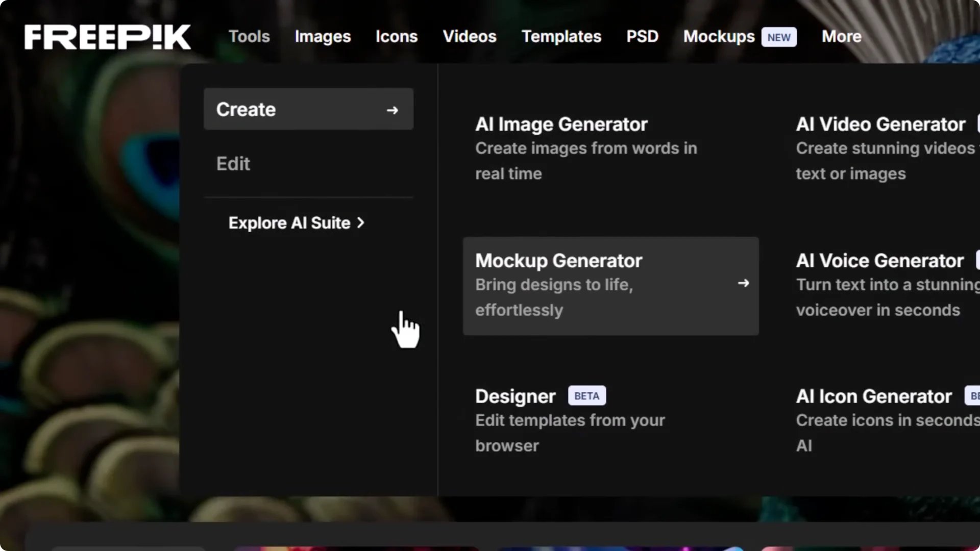Select Videos in the top navigation
Screen dimensions: 980x551
point(469,36)
